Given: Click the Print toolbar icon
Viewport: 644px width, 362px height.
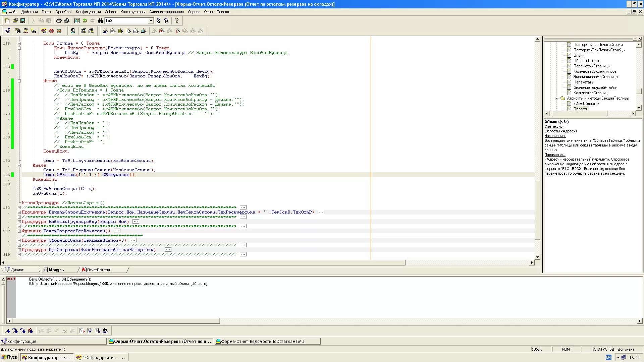Looking at the screenshot, I should 59,21.
